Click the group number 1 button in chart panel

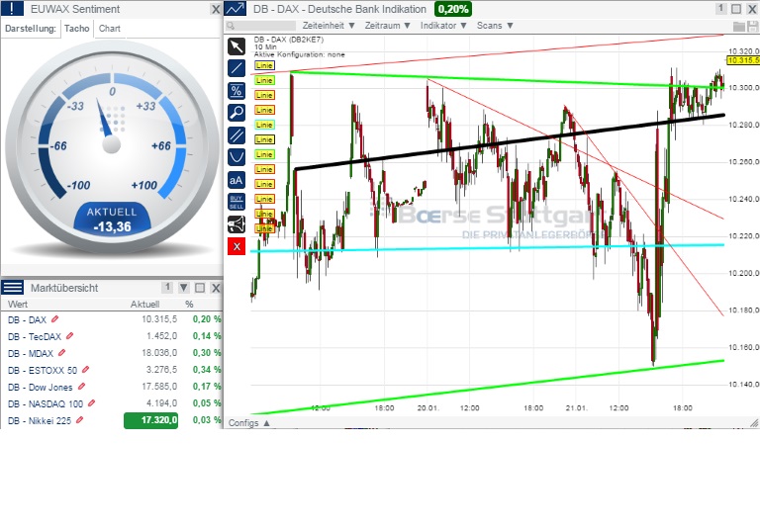coord(720,9)
